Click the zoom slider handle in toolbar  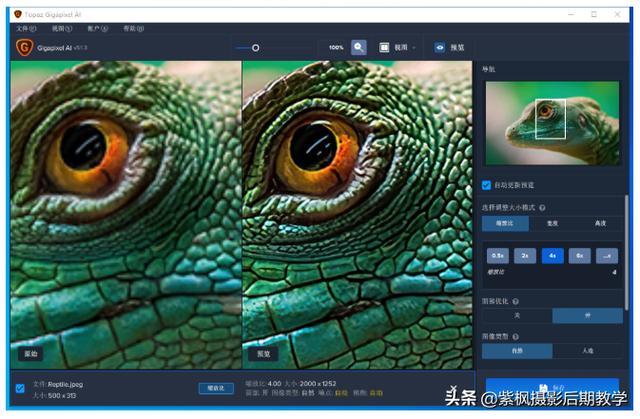(256, 47)
